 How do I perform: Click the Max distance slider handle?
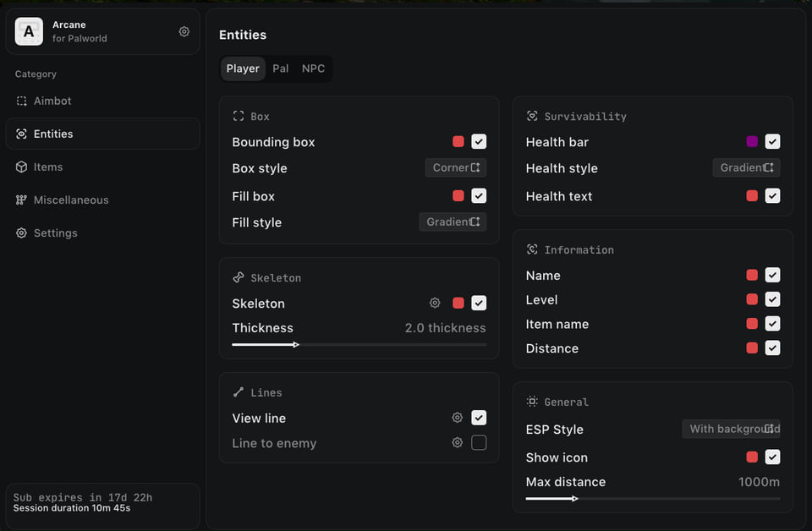coord(575,498)
